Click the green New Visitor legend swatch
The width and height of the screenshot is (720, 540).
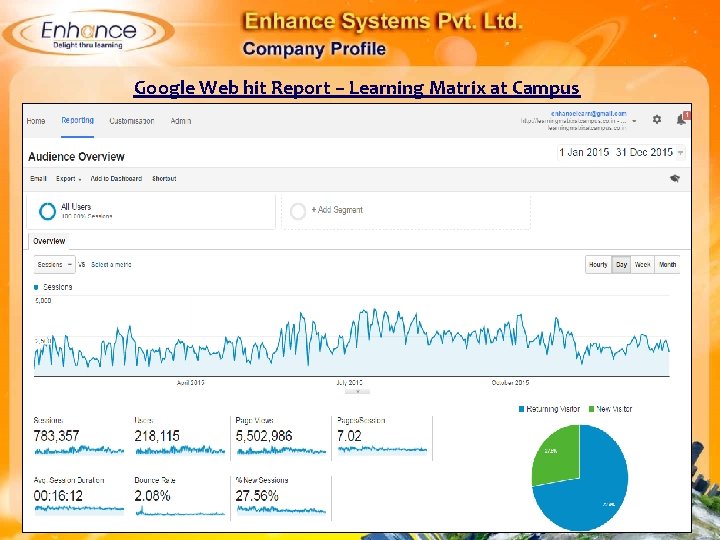coord(591,409)
